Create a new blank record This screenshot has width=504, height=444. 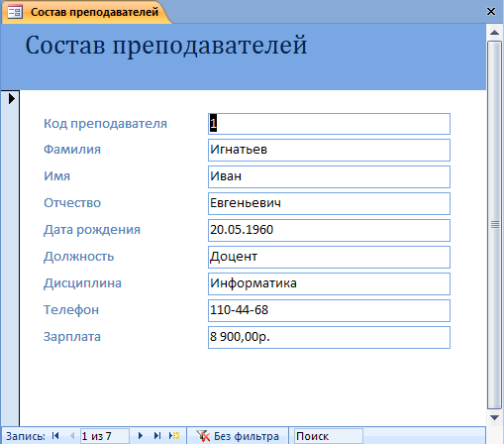tap(174, 436)
